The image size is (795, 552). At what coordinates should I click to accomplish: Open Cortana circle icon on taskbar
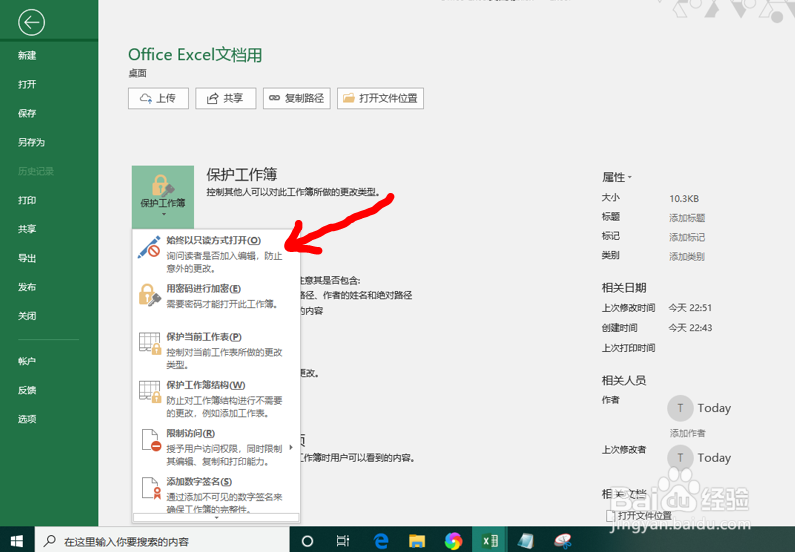pyautogui.click(x=307, y=541)
